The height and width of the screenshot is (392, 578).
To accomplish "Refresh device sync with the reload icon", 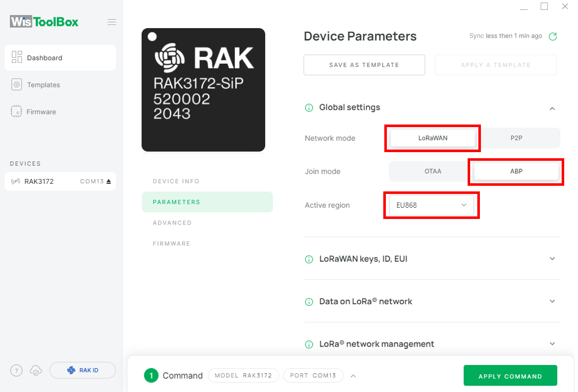I will (552, 36).
